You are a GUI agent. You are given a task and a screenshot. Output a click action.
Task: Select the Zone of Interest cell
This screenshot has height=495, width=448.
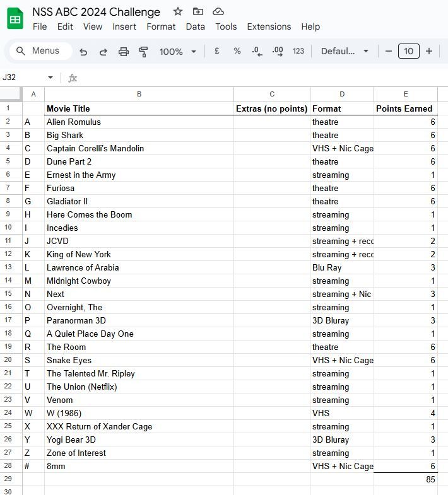click(x=139, y=453)
